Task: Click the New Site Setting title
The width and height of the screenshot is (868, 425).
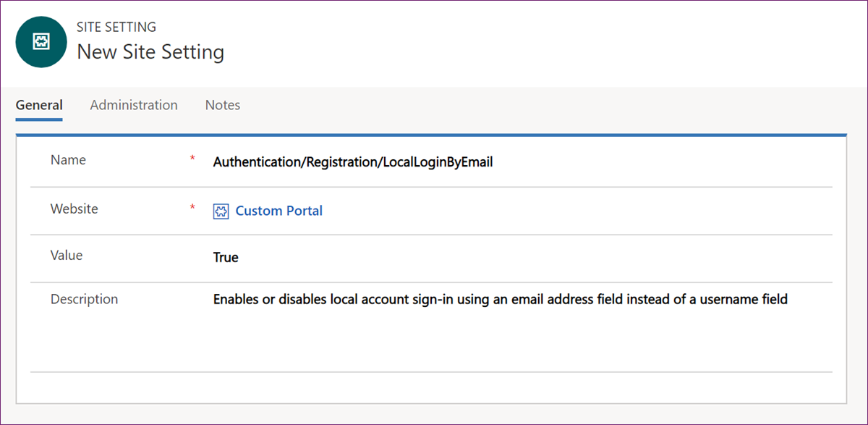Action: 150,52
